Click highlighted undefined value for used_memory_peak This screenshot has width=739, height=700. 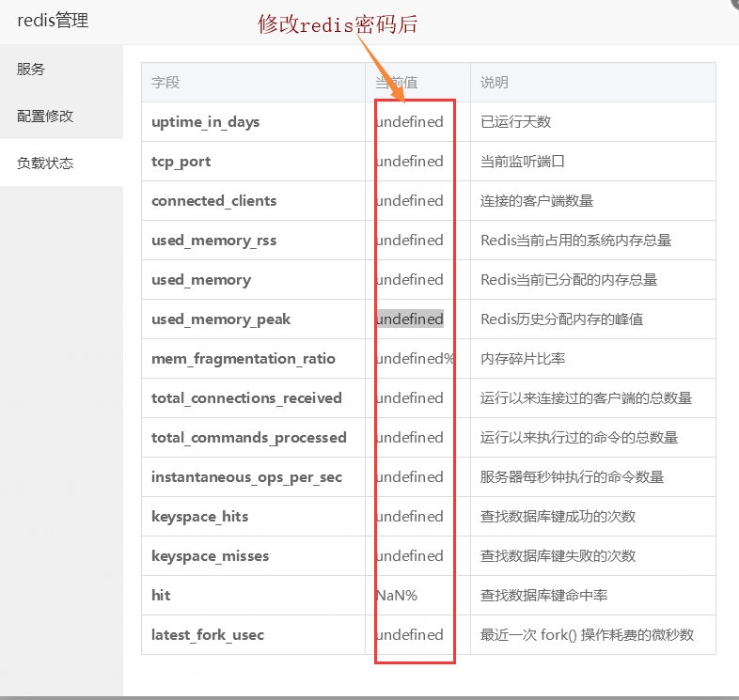click(410, 319)
